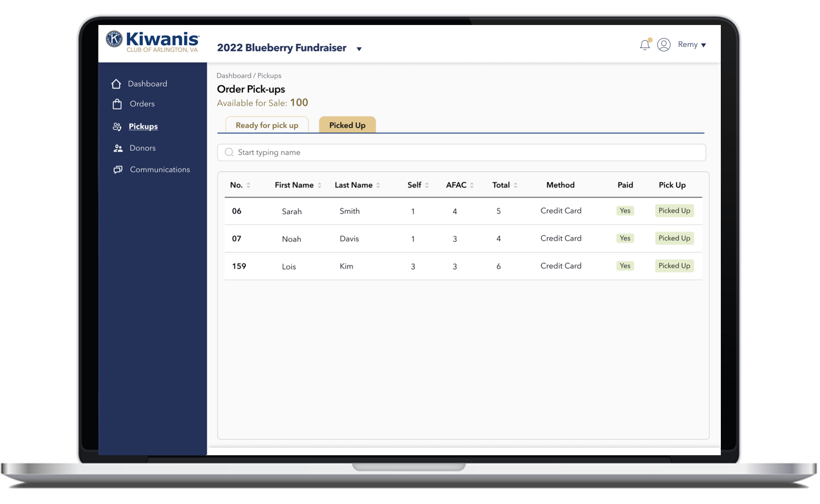Click Credit Card method in Lois's row

click(x=561, y=266)
